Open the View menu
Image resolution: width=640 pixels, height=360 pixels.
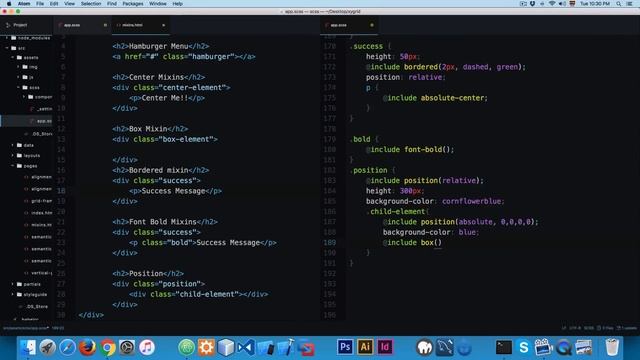pyautogui.click(x=69, y=4)
